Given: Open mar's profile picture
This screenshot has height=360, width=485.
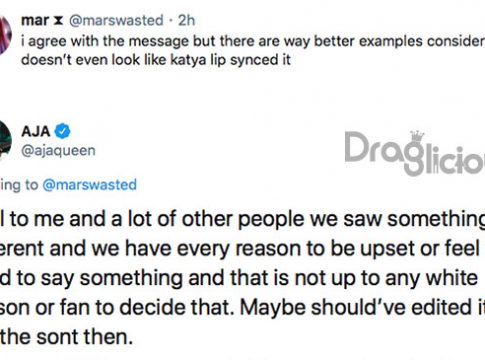Looking at the screenshot, I should (5, 35).
